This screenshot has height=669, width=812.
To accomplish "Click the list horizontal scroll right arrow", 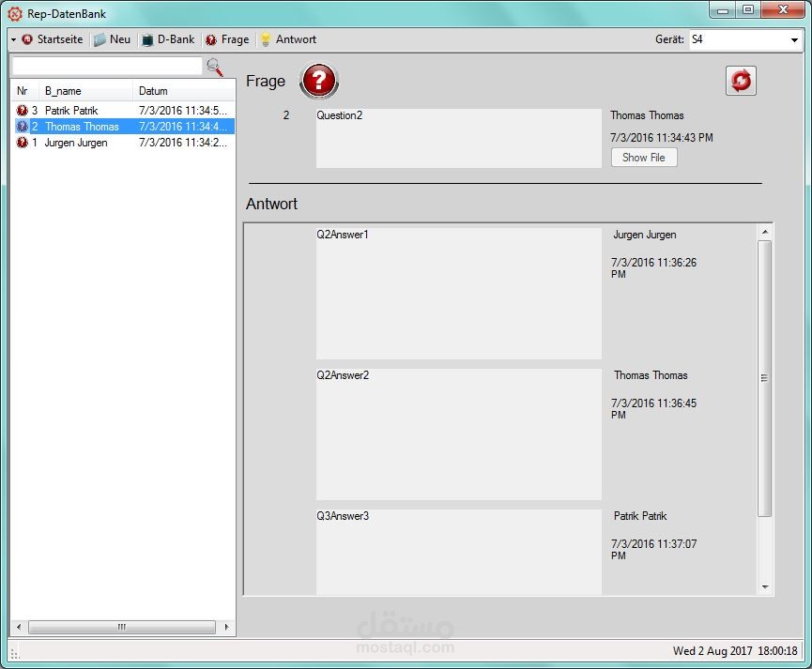I will pyautogui.click(x=226, y=627).
